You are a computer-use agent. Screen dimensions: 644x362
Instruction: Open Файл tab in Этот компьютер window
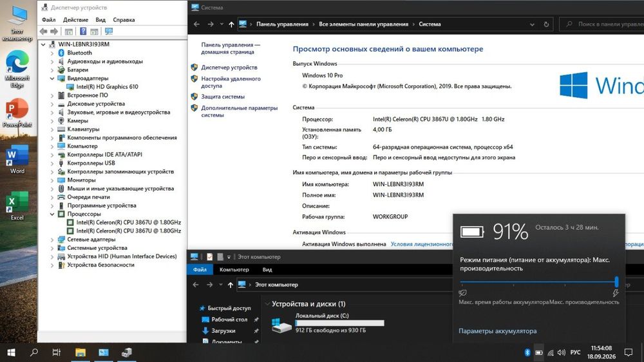pos(200,269)
